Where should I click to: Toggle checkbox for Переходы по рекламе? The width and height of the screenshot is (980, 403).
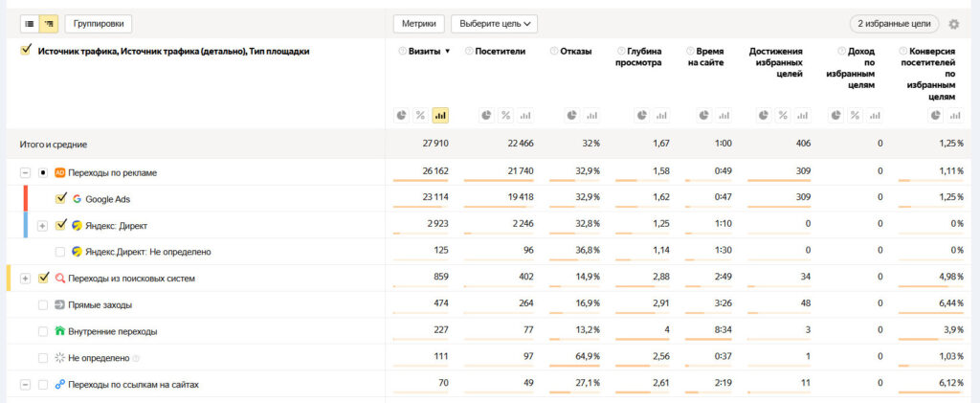42,173
